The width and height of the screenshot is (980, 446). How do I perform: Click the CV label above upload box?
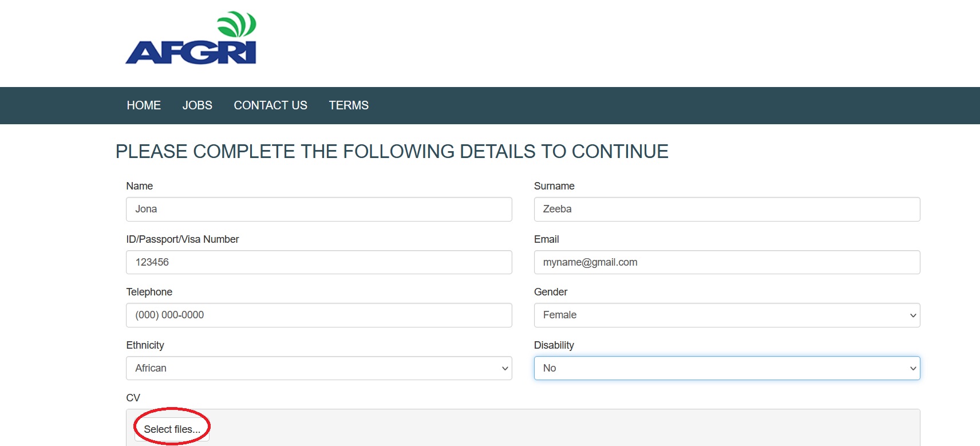(133, 398)
